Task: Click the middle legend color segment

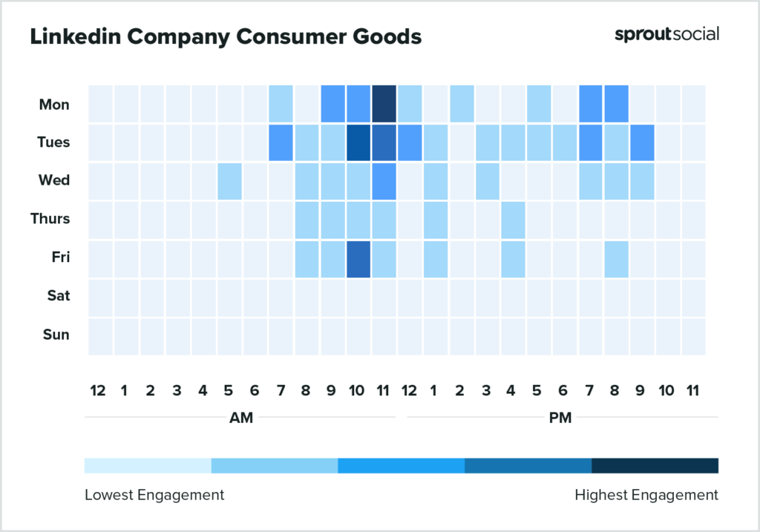Action: [x=401, y=465]
